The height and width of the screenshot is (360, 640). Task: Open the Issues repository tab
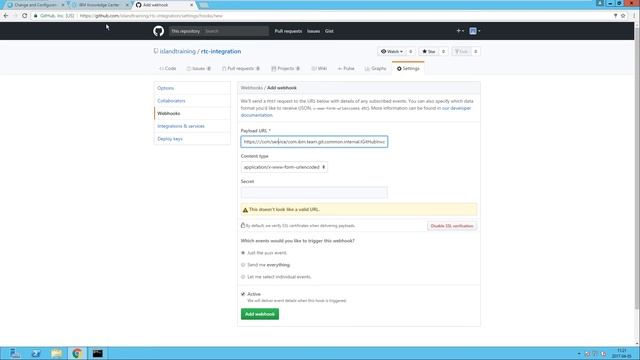coord(199,69)
